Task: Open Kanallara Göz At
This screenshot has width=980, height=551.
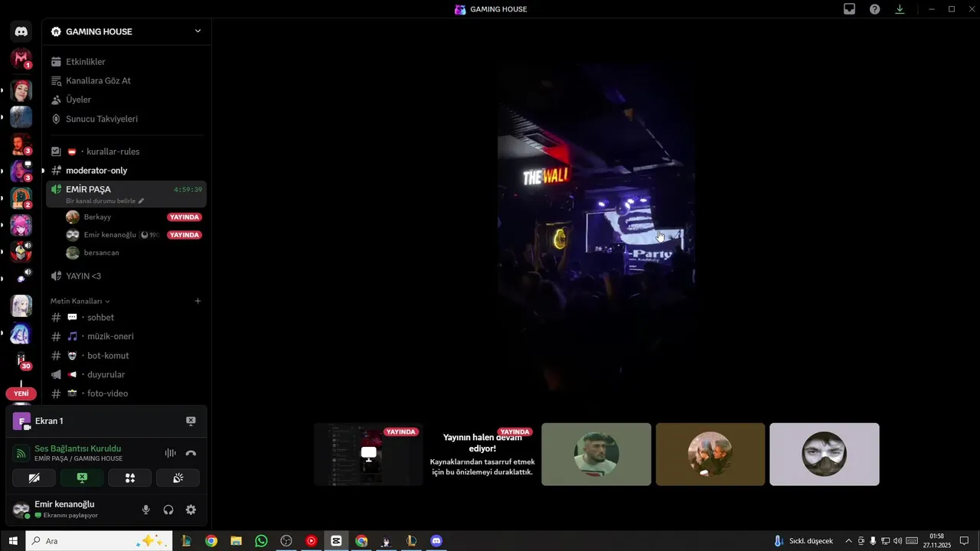Action: coord(126,80)
